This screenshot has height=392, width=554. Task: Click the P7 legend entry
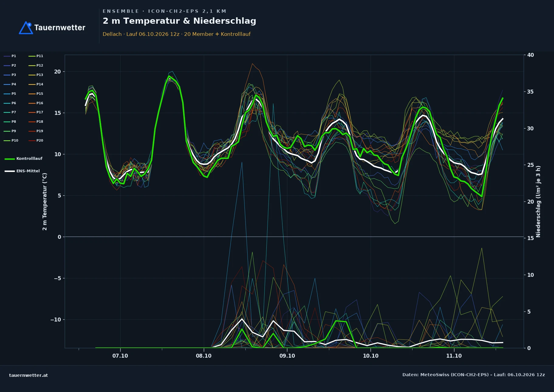10,112
